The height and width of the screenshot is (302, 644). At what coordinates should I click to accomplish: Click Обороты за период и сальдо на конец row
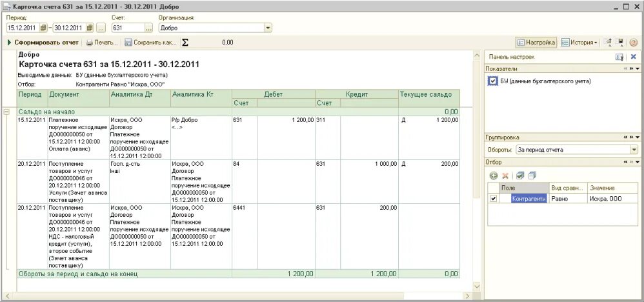[238, 274]
